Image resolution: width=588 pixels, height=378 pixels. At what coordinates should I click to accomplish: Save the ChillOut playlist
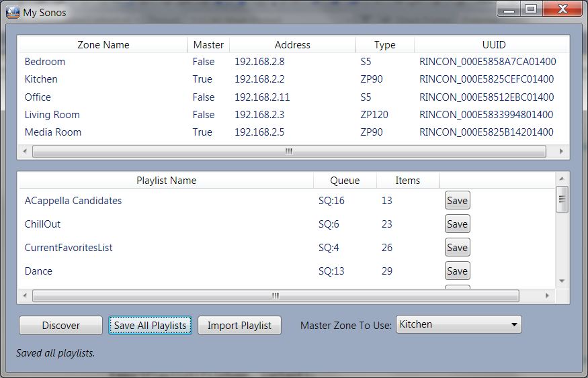[457, 224]
